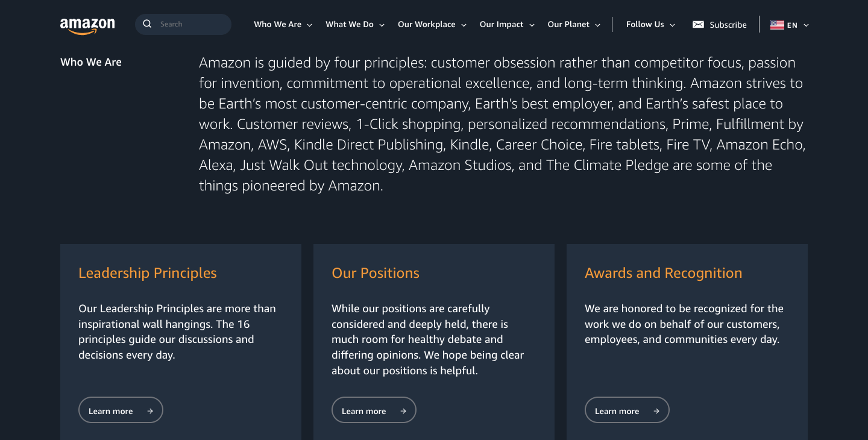Viewport: 868px width, 440px height.
Task: Click the Subscribe link
Action: click(728, 25)
